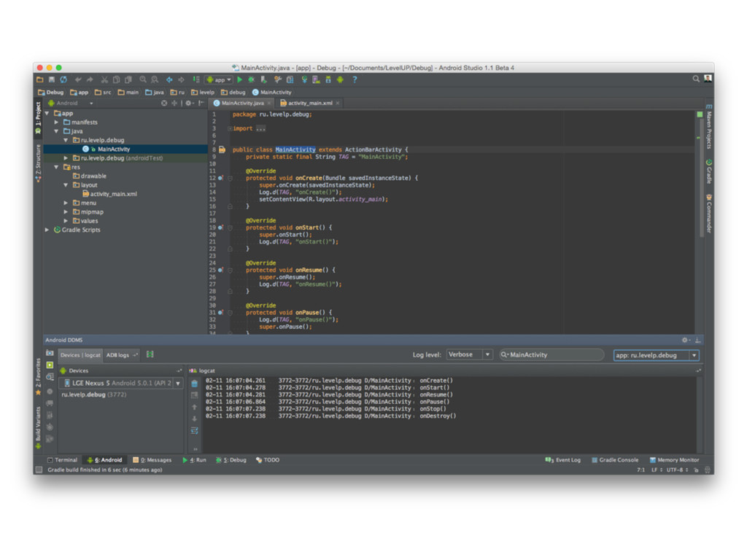Toggle the Commander side panel
The width and height of the screenshot is (747, 560).
(x=709, y=214)
